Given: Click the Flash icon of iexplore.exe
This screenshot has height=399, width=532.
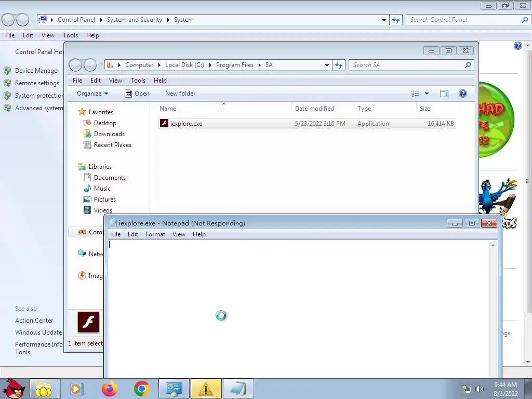Looking at the screenshot, I should pyautogui.click(x=164, y=123).
